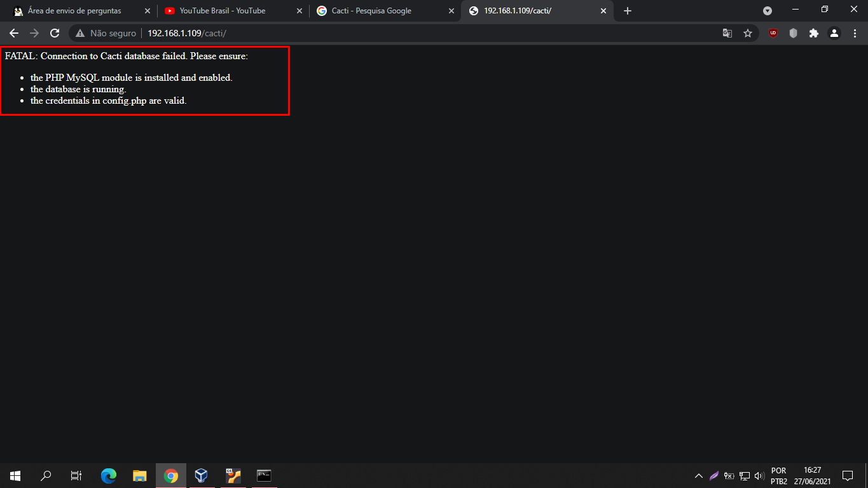Open the Chrome three-dot menu
Viewport: 868px width, 488px height.
coord(854,33)
